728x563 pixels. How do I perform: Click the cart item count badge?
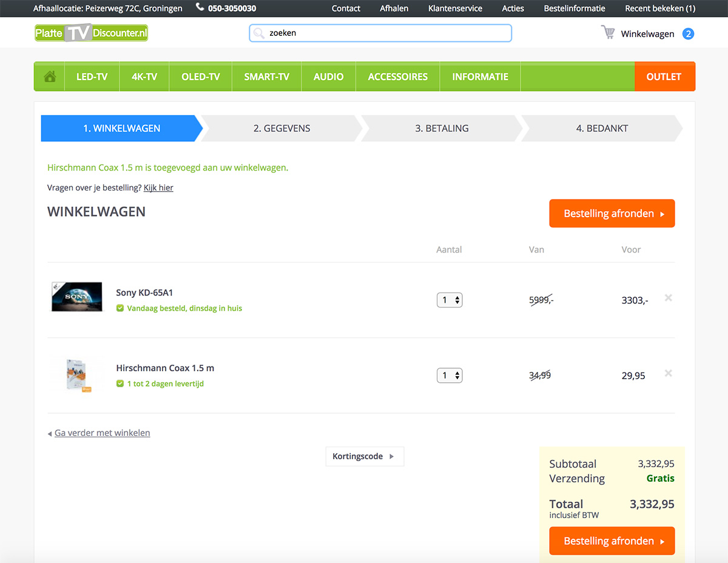click(688, 34)
